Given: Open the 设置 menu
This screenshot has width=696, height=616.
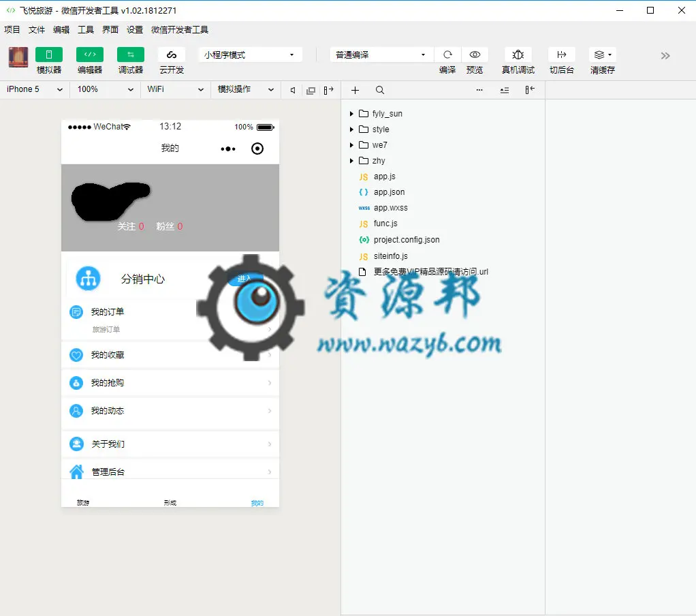Looking at the screenshot, I should [135, 30].
